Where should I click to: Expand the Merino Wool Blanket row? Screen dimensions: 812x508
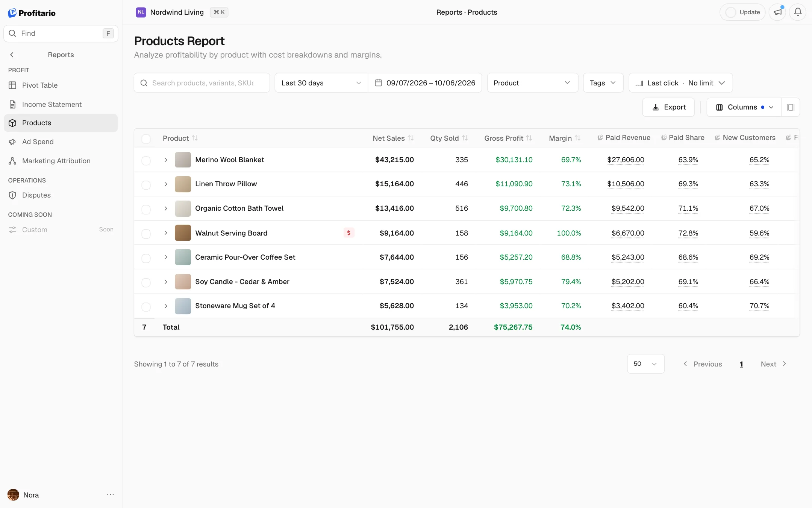click(x=166, y=160)
